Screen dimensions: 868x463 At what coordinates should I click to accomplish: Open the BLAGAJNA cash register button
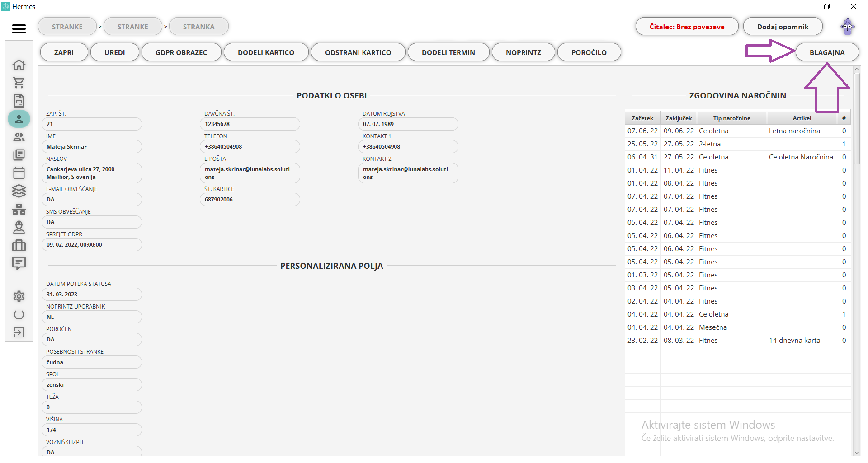[827, 52]
